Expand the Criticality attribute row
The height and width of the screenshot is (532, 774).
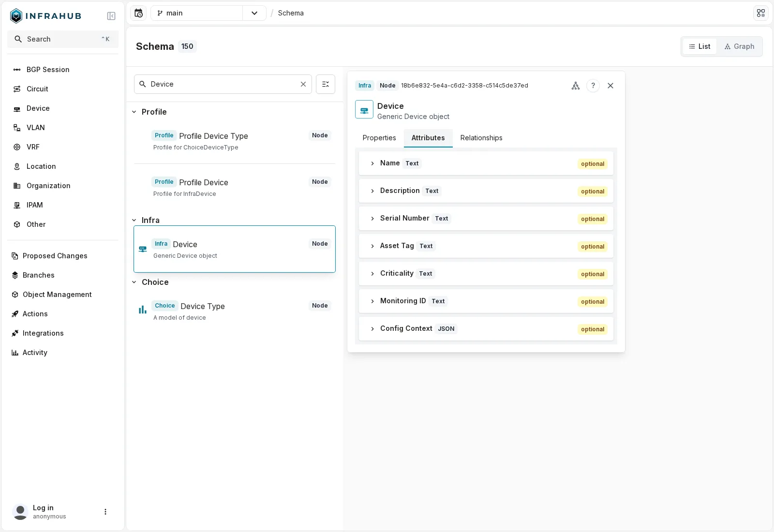[x=486, y=274]
